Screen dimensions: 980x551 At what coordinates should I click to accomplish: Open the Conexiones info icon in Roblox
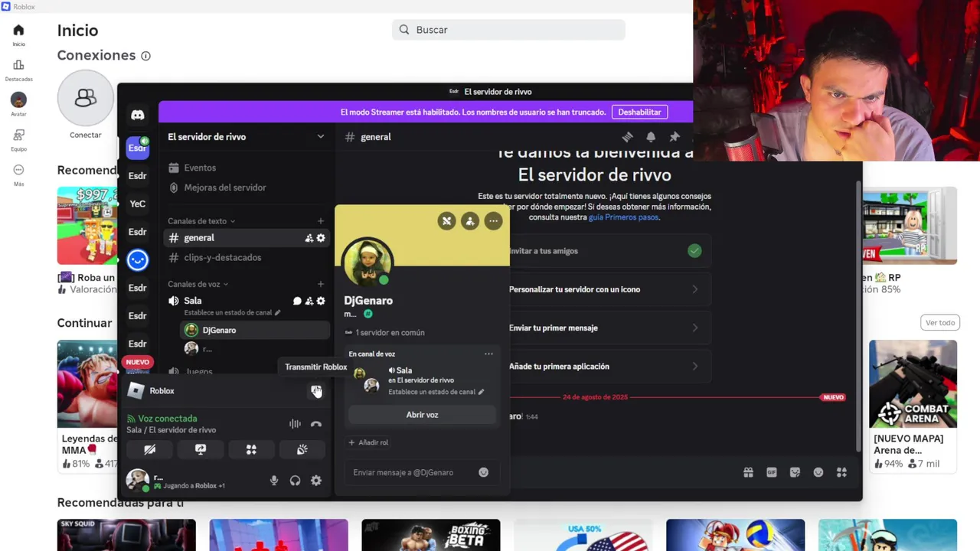pyautogui.click(x=145, y=56)
